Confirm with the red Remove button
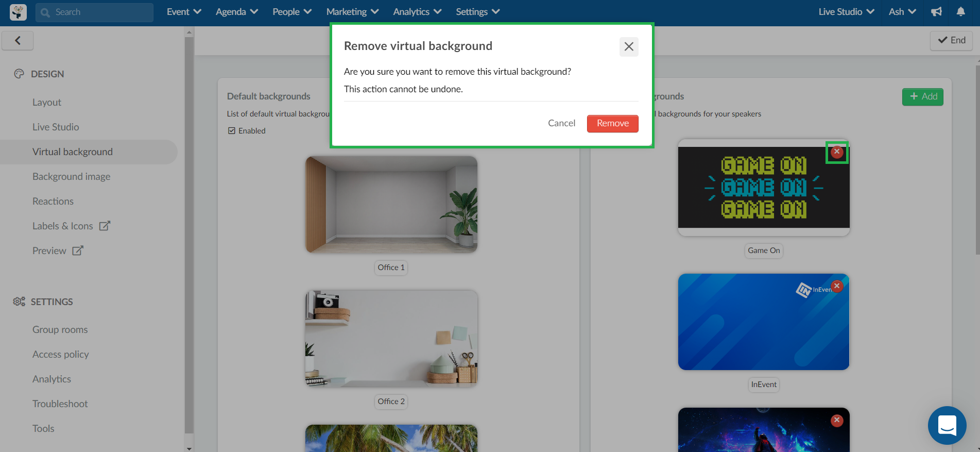 [x=613, y=123]
